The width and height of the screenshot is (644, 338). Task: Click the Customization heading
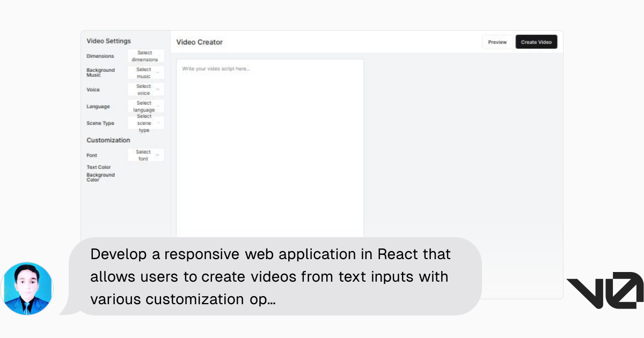(x=108, y=140)
